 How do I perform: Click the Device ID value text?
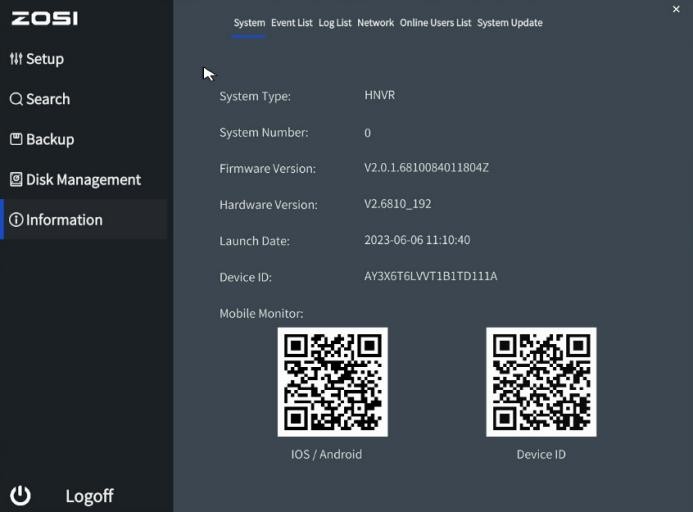pos(430,276)
